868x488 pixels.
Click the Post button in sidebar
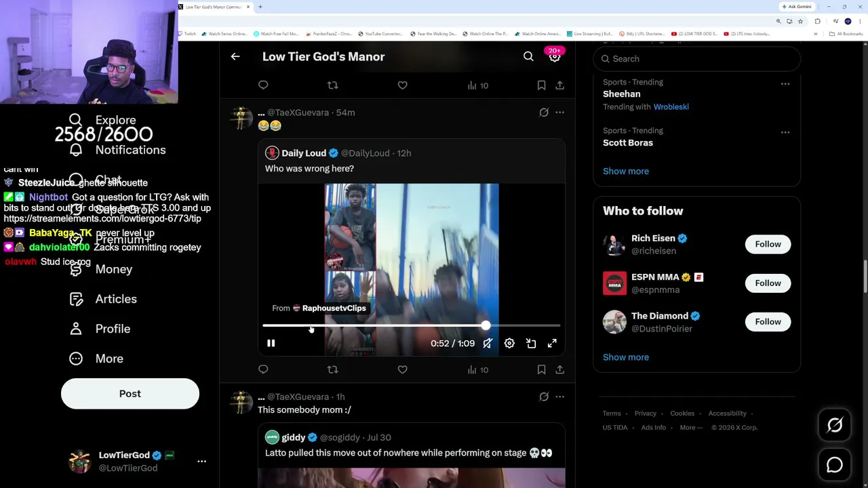pyautogui.click(x=130, y=394)
